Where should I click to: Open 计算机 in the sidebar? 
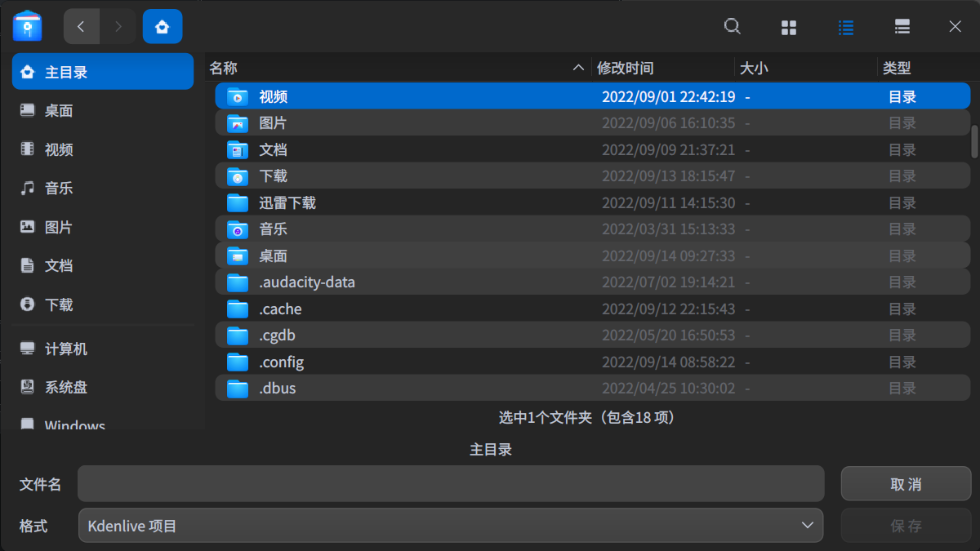tap(103, 349)
